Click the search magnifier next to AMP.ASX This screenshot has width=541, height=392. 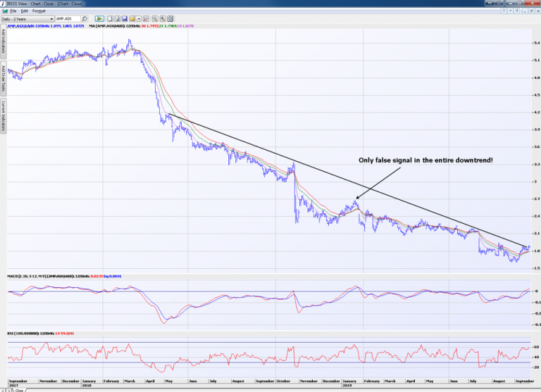pyautogui.click(x=85, y=18)
